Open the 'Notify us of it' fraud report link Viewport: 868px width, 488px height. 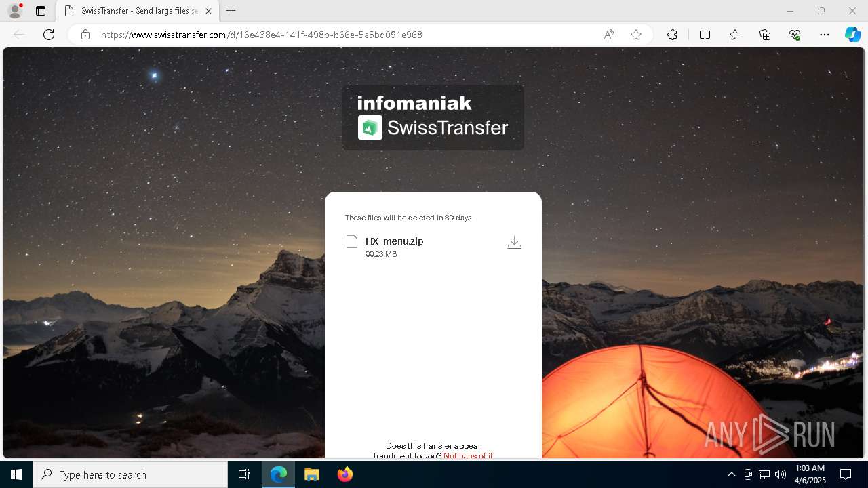pos(468,455)
